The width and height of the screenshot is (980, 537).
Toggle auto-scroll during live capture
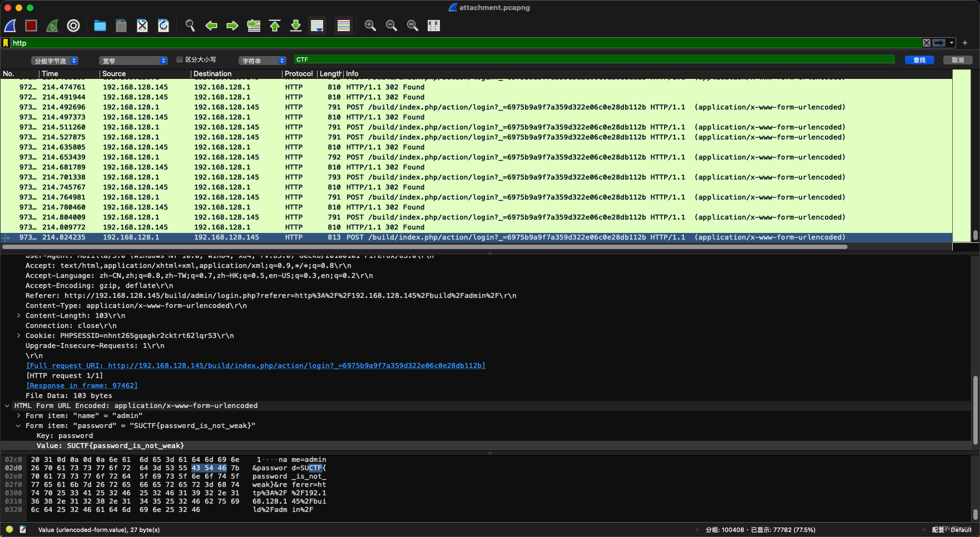coord(317,26)
